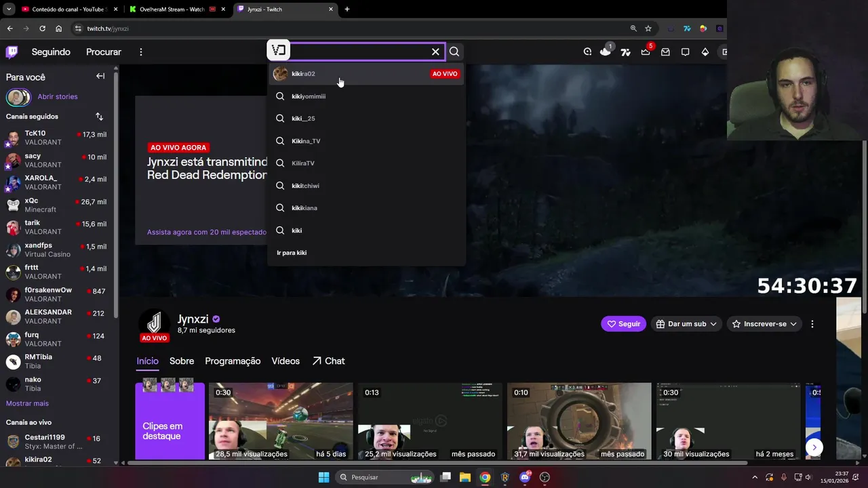The height and width of the screenshot is (488, 868).
Task: Open Windows Start menu
Action: [323, 477]
